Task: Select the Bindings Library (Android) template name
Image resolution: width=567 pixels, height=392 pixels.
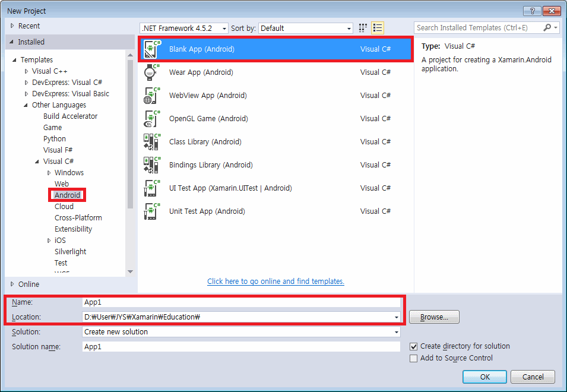Action: tap(211, 165)
